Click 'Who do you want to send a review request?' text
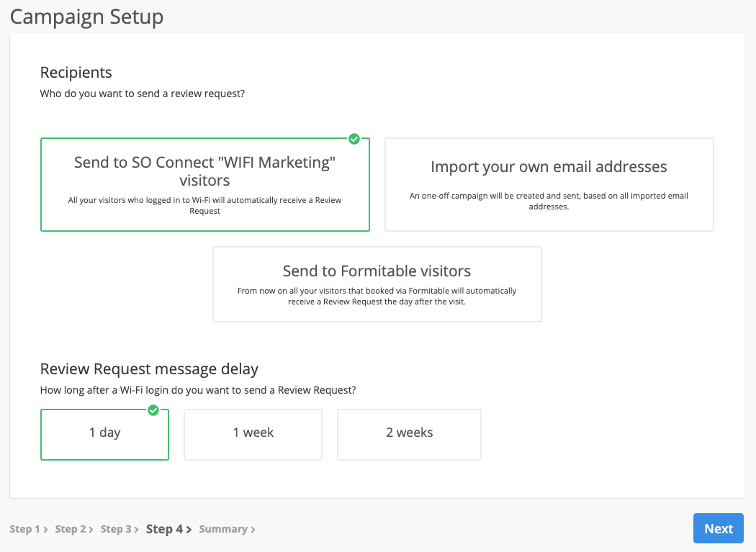 click(143, 94)
